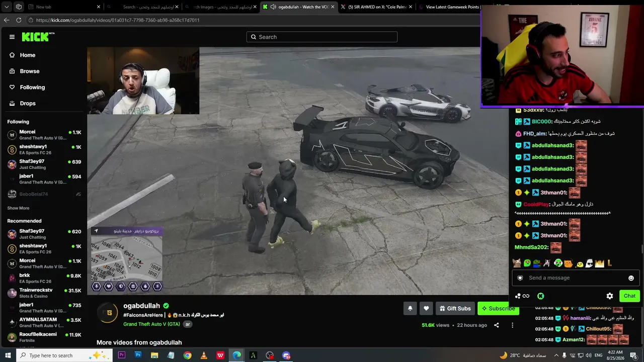Open Following in the sidebar
Viewport: 644px width, 362px height.
click(32, 87)
